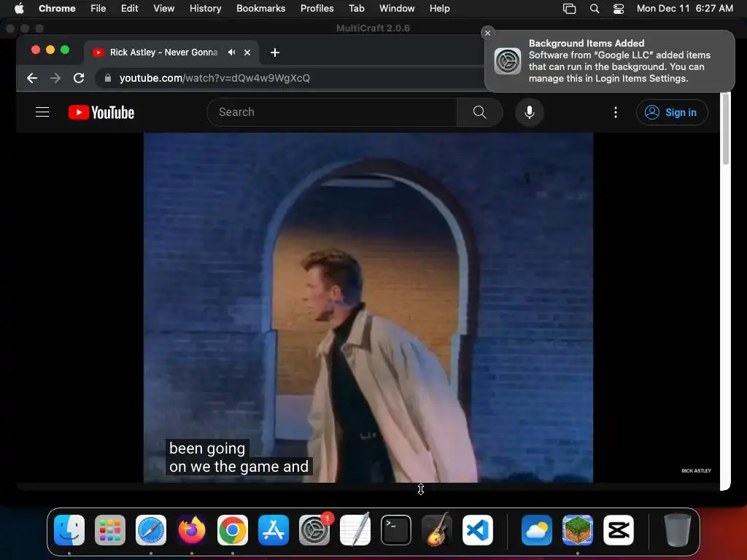Switch to MultiCraft via its Dock icon

tap(578, 530)
